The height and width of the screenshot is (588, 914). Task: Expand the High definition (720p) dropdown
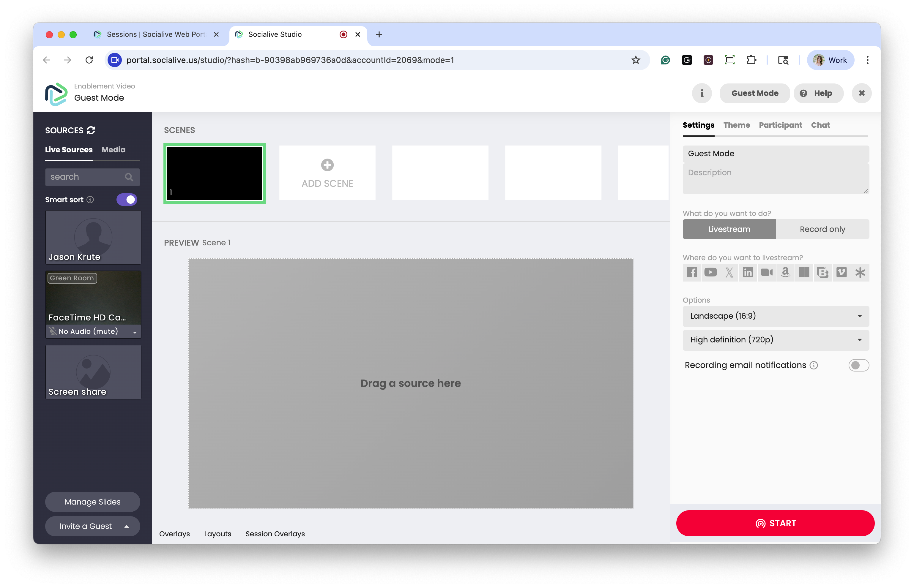[x=775, y=340]
